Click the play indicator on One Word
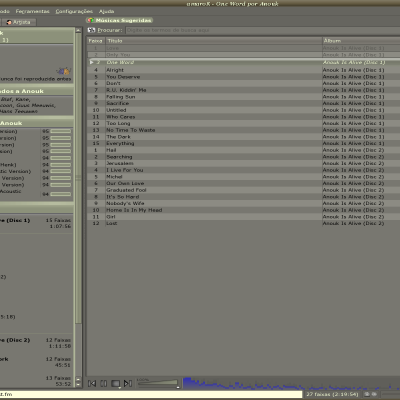Screen dimensions: 400x400 [92, 62]
